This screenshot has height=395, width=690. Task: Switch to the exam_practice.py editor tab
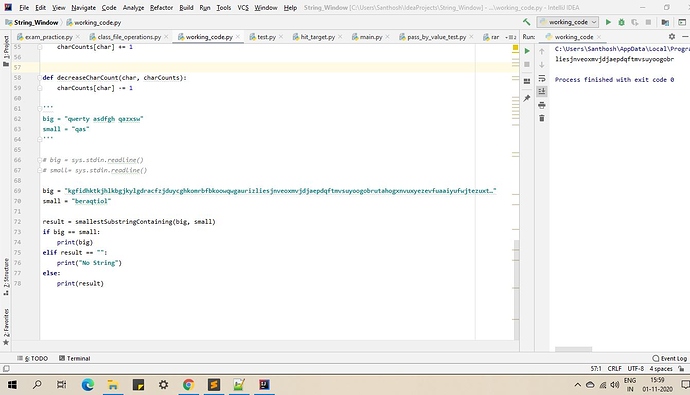click(48, 37)
